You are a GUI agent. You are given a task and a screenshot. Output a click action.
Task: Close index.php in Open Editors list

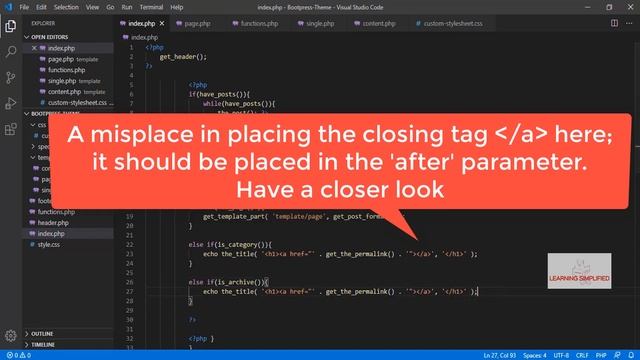coord(34,48)
